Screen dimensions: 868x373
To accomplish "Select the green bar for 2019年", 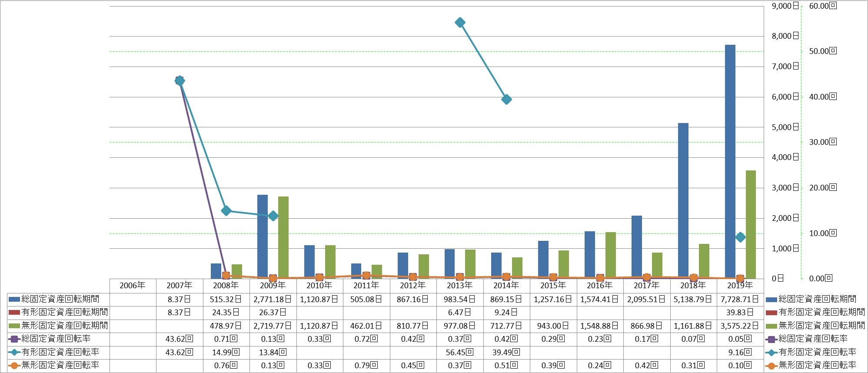I will pyautogui.click(x=751, y=224).
